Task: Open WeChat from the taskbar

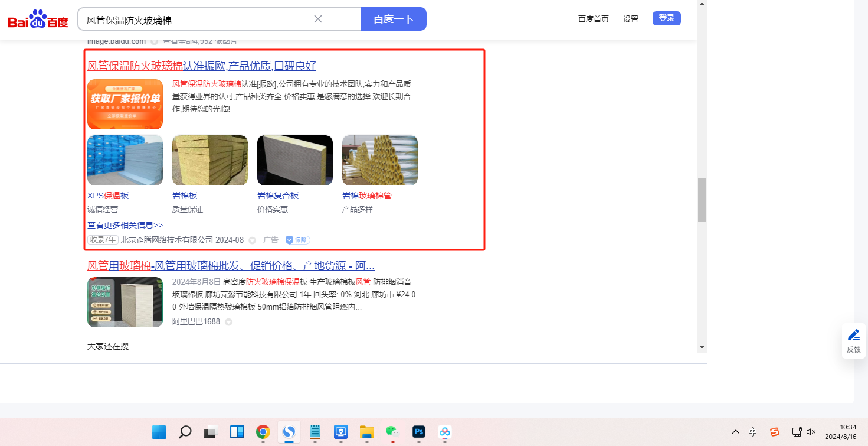Action: click(x=393, y=432)
